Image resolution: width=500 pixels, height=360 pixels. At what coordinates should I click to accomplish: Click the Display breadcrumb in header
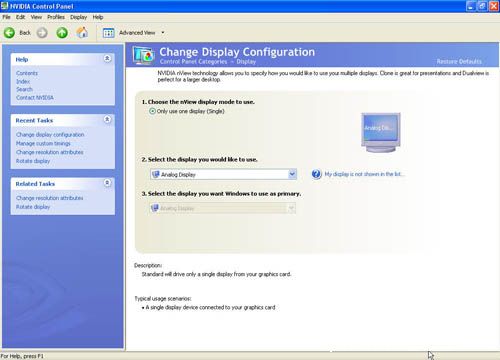tap(246, 62)
